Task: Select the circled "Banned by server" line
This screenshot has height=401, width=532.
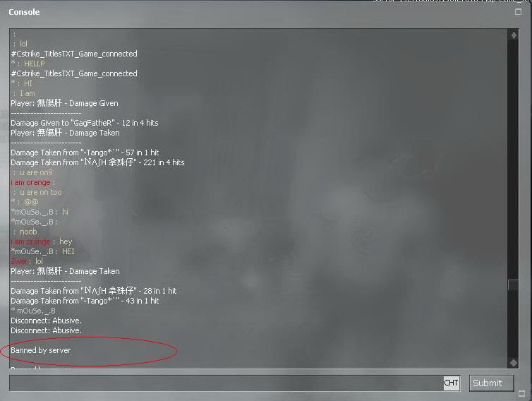Action: 41,350
